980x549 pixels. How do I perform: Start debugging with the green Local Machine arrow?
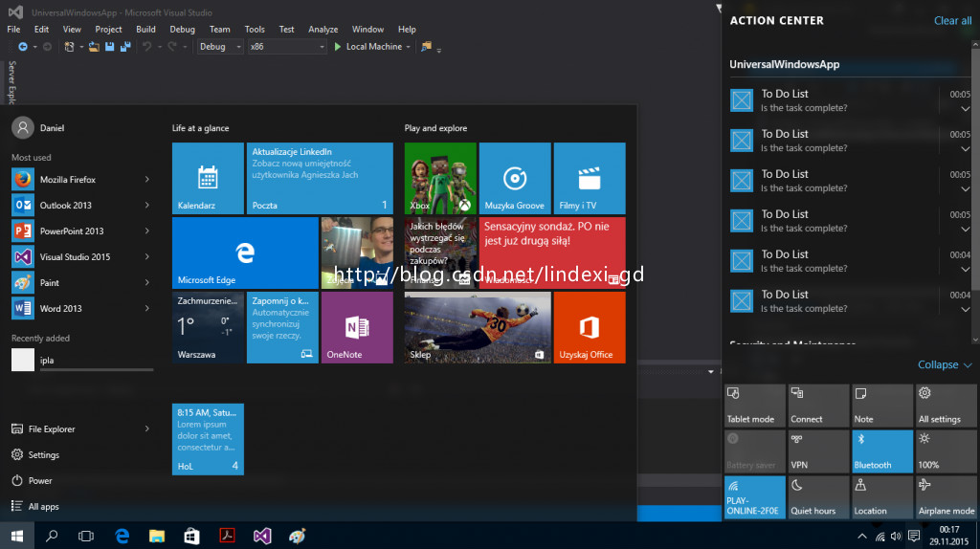tap(338, 47)
